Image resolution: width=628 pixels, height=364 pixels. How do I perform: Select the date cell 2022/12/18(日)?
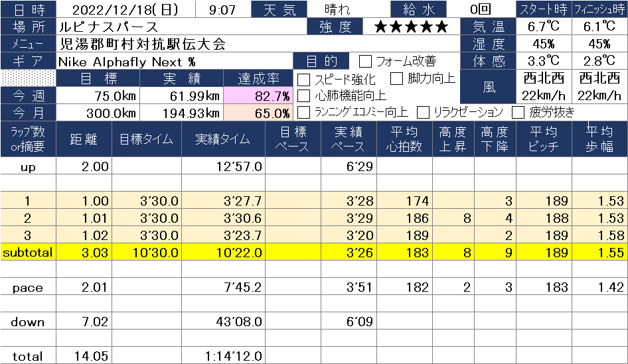coord(126,10)
